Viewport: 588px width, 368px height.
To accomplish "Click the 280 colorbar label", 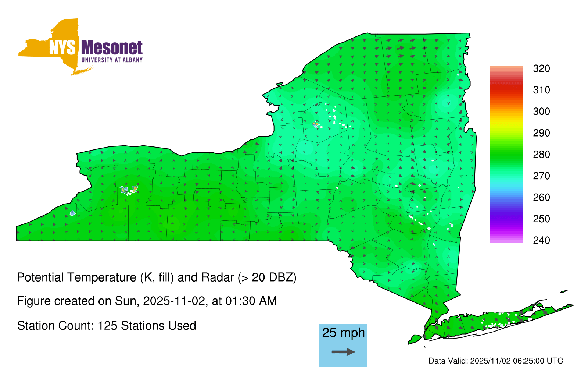I will point(541,155).
